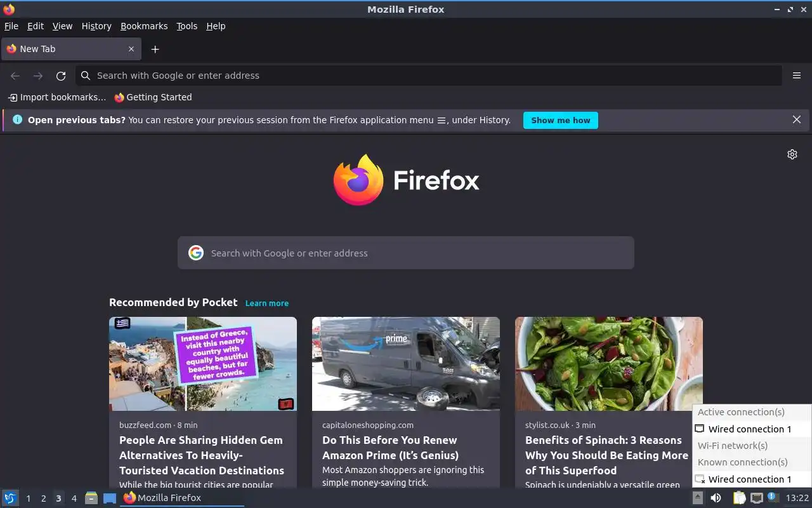Click the capitaloneshopping.com source label
812x508 pixels.
click(x=368, y=425)
